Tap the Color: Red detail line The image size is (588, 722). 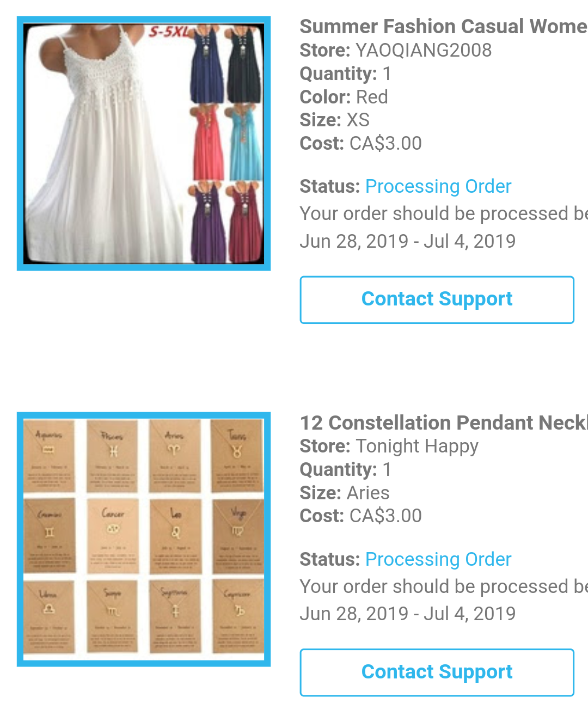pyautogui.click(x=344, y=97)
